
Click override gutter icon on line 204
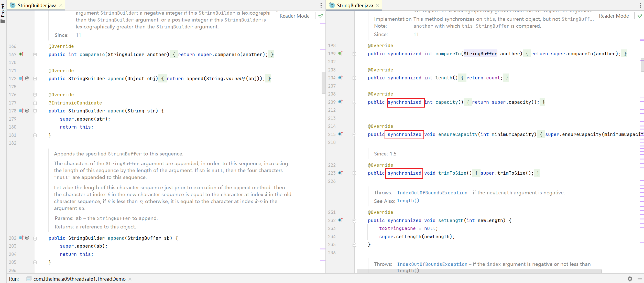tap(341, 78)
